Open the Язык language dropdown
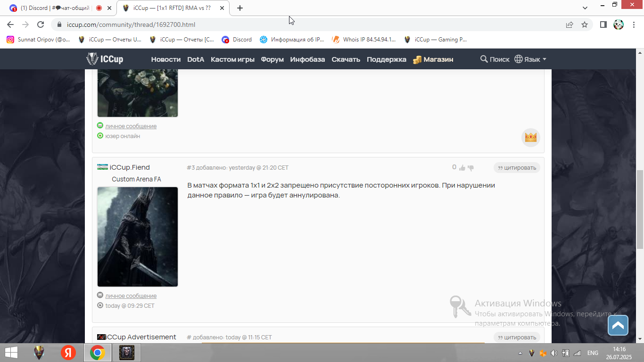 (x=530, y=59)
